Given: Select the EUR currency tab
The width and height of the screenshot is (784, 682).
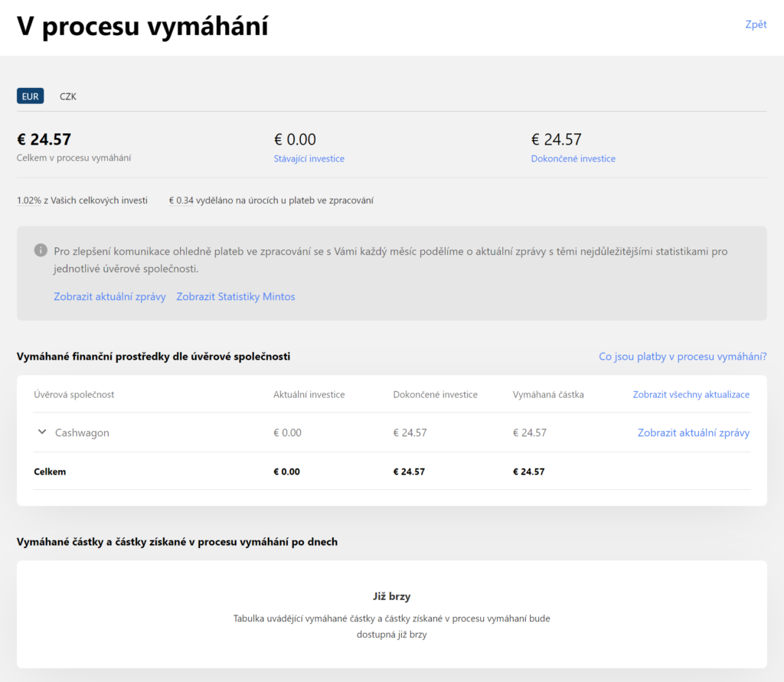Looking at the screenshot, I should click(30, 96).
